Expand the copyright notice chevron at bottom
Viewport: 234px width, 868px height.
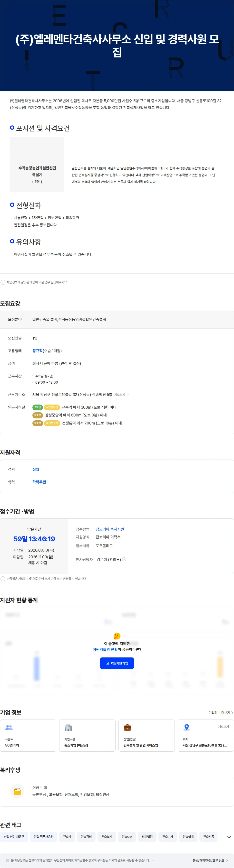click(153, 860)
